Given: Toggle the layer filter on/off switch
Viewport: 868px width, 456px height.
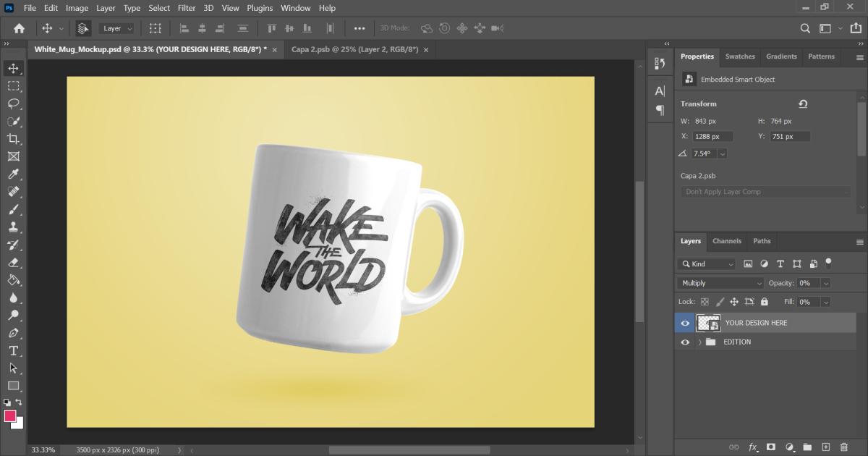Looking at the screenshot, I should click(x=829, y=263).
